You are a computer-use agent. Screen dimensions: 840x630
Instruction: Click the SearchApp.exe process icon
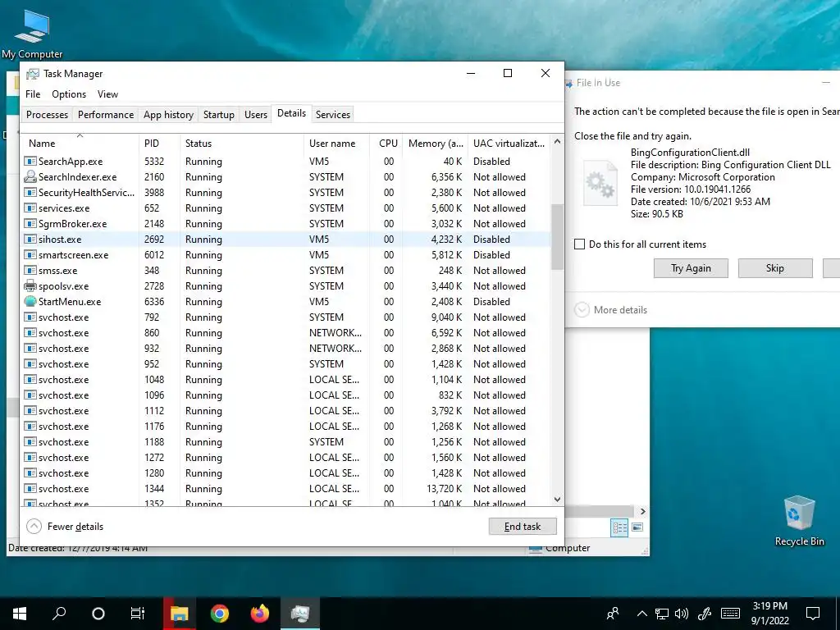pyautogui.click(x=30, y=162)
